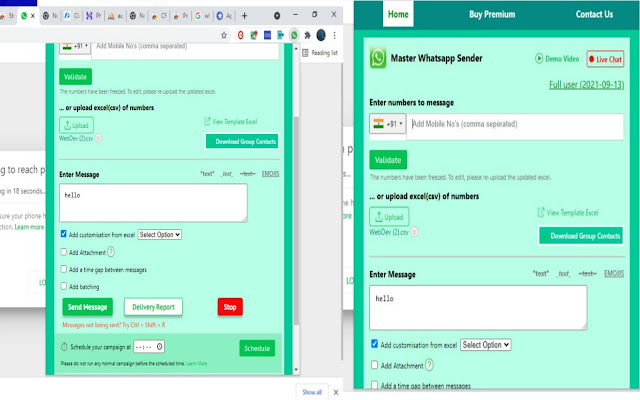640x400 pixels.
Task: Enable Add a time gap checkbox in right panel
Action: [374, 384]
